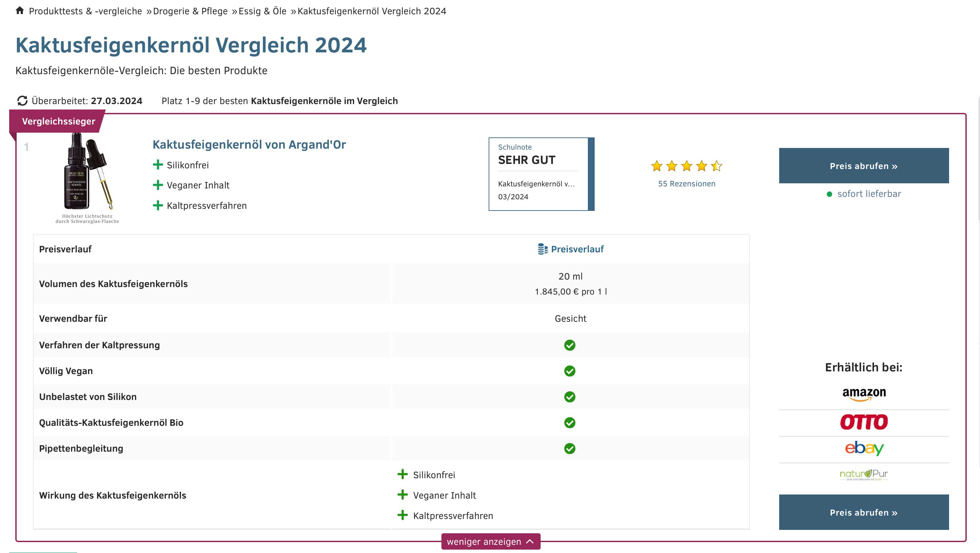Open OTTO shop logo

point(864,422)
